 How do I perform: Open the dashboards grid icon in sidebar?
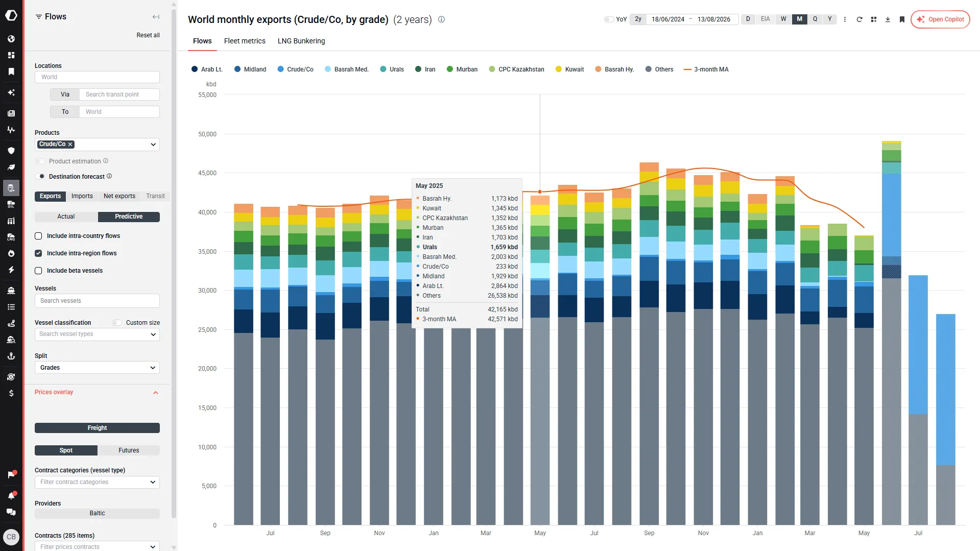coord(11,55)
